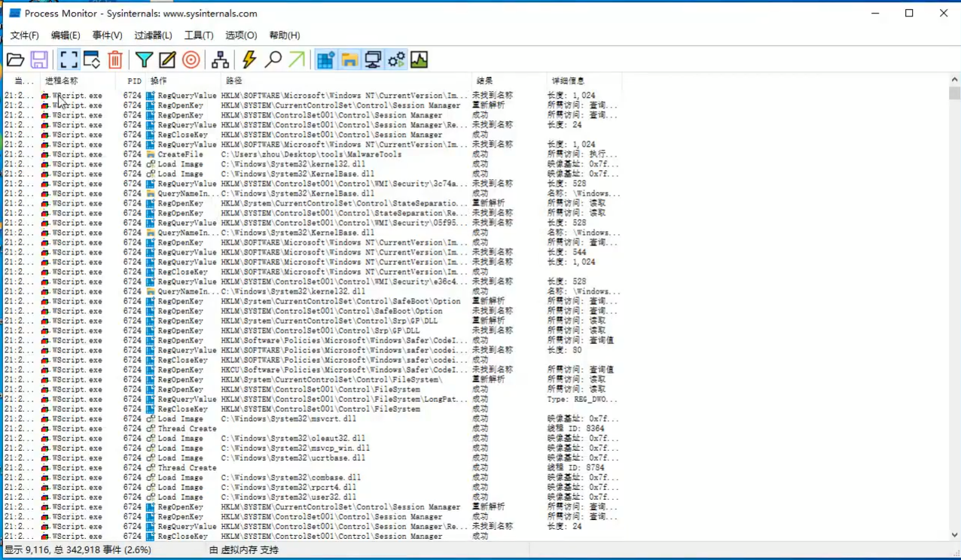Toggle the Autoscroll toolbar icon
Screen dimensions: 961x560
coord(92,59)
